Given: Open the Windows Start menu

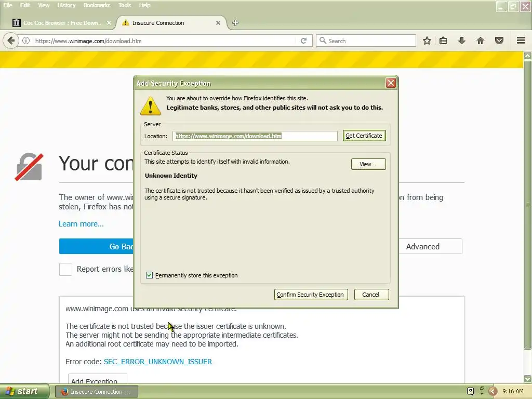Looking at the screenshot, I should 24,391.
